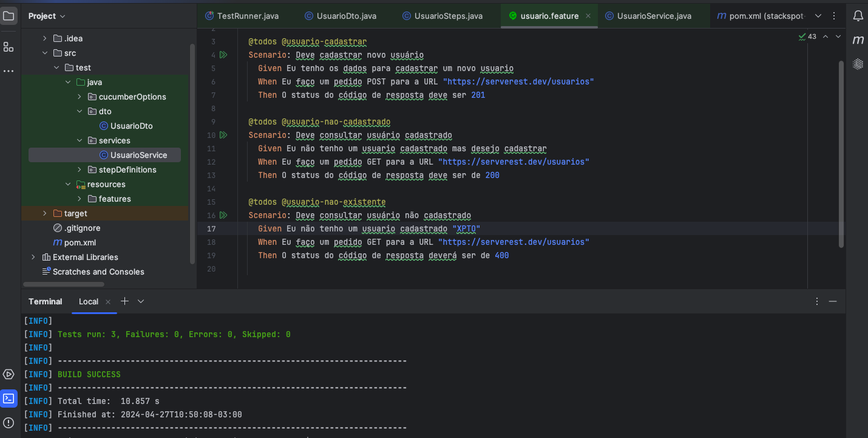This screenshot has height=438, width=868.
Task: Show hidden editor tabs dropdown chevron
Action: click(818, 16)
